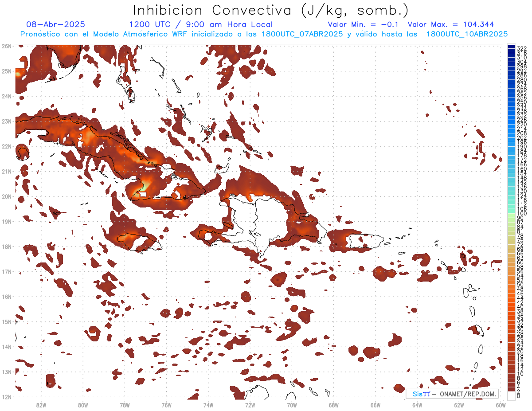Click the "66W" longitude label
This screenshot has height=411, width=532.
click(x=376, y=405)
